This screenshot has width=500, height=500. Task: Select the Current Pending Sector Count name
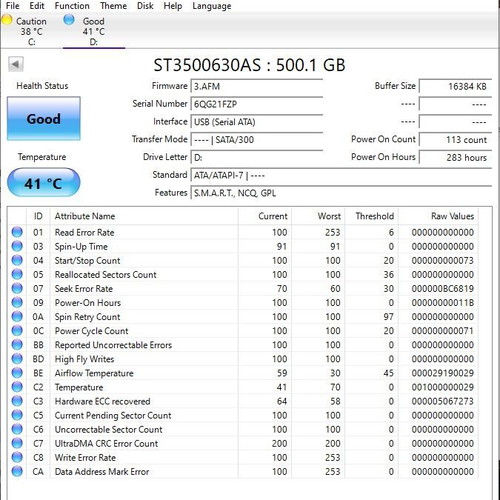(113, 415)
